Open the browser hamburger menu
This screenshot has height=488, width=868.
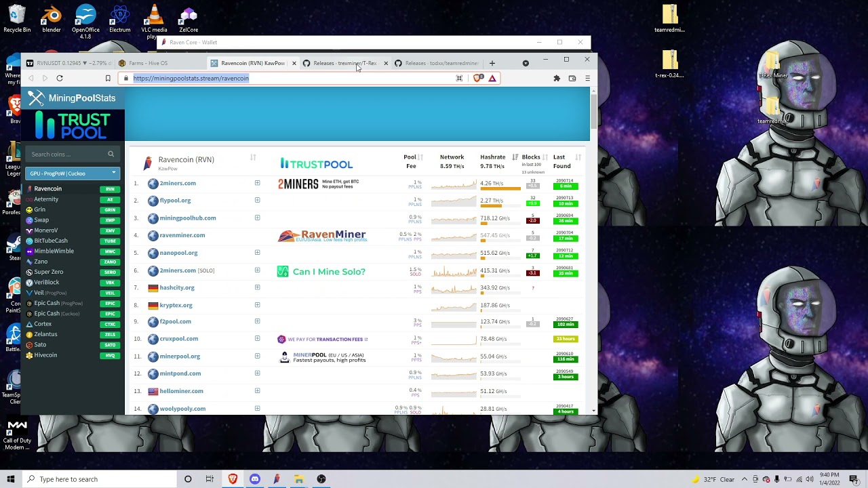[587, 79]
